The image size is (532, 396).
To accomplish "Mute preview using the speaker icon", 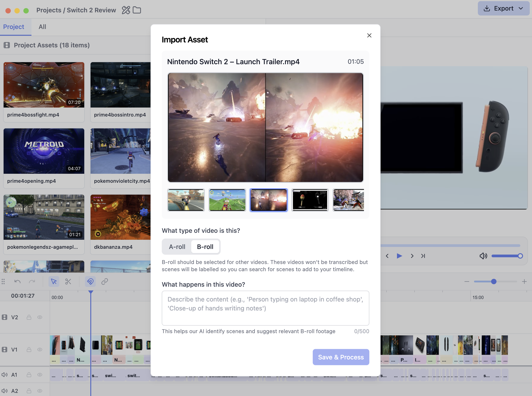I will click(x=483, y=256).
